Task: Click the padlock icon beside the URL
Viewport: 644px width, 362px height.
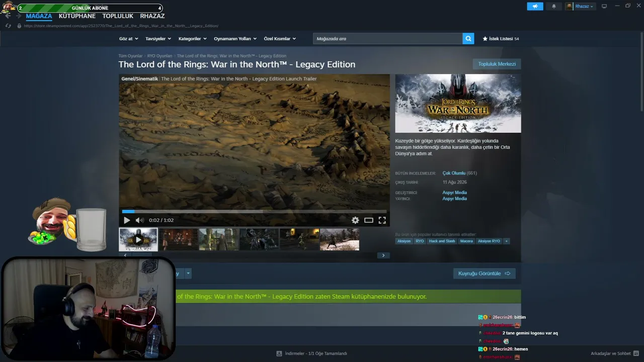Action: [19, 26]
